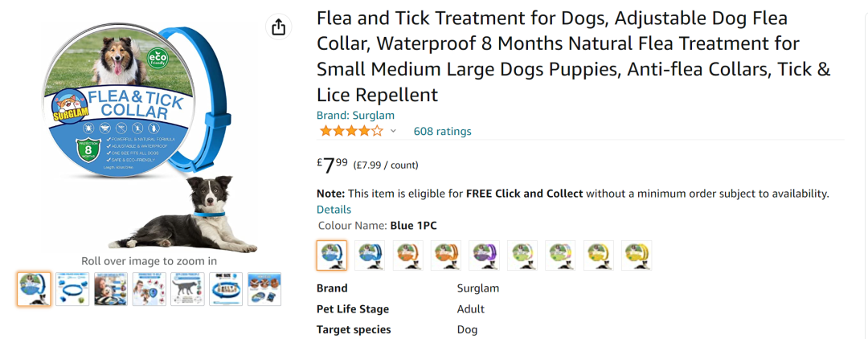Viewport: 868px width, 339px height.
Task: Pick the purple collar colour swatch
Action: [x=485, y=255]
